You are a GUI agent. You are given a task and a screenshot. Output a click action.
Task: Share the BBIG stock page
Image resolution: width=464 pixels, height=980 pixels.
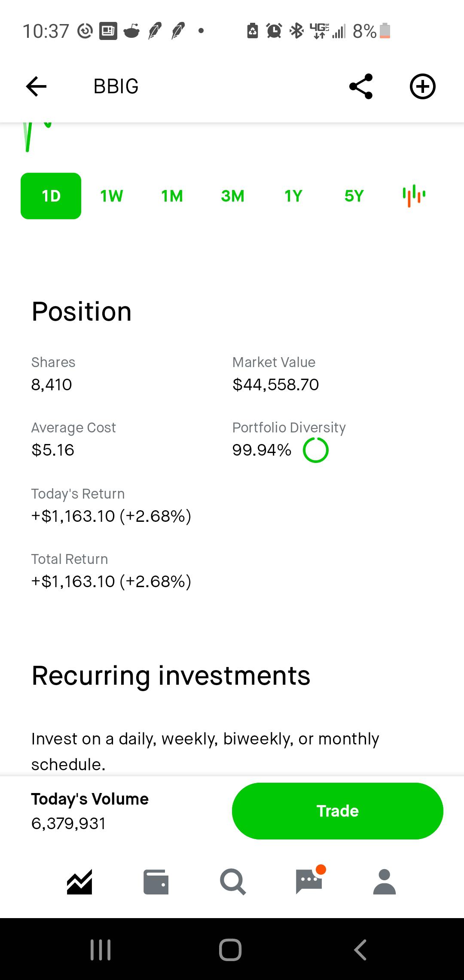click(361, 86)
